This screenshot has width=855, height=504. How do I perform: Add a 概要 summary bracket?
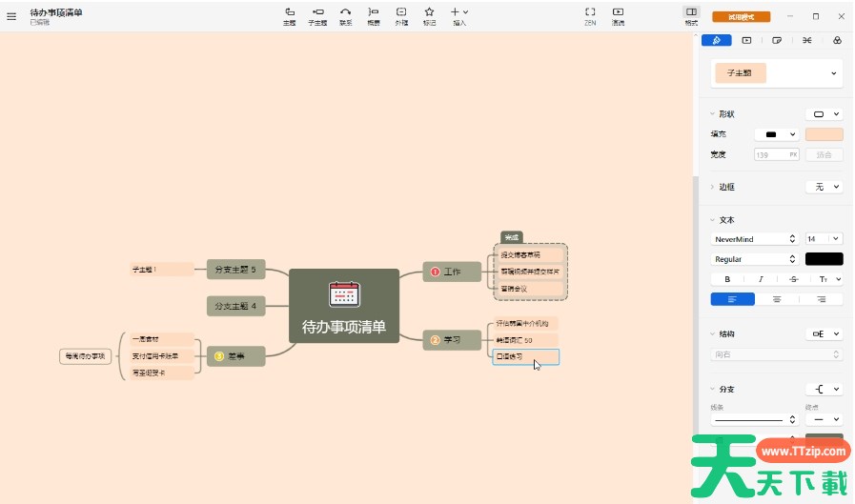[374, 15]
